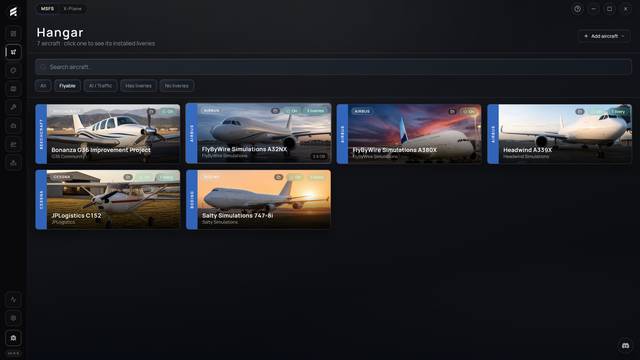Open the FlyByWire Simulations A380X card
Image resolution: width=640 pixels, height=360 pixels.
click(409, 134)
